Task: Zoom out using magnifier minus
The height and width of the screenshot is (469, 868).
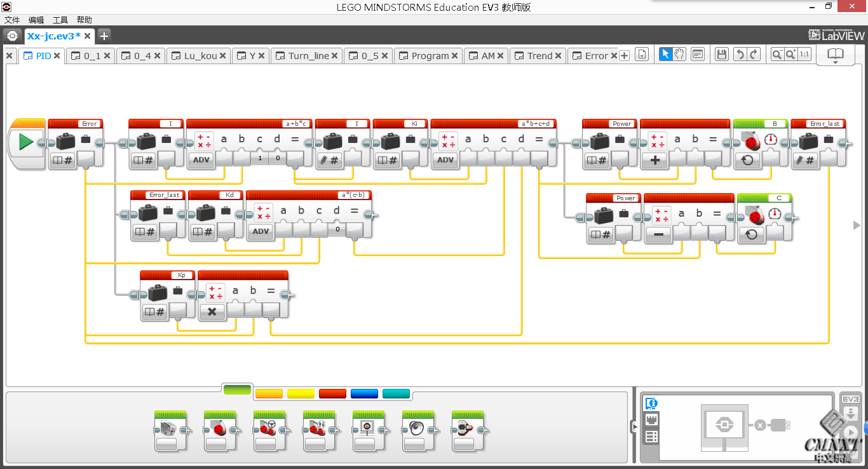Action: click(x=776, y=55)
